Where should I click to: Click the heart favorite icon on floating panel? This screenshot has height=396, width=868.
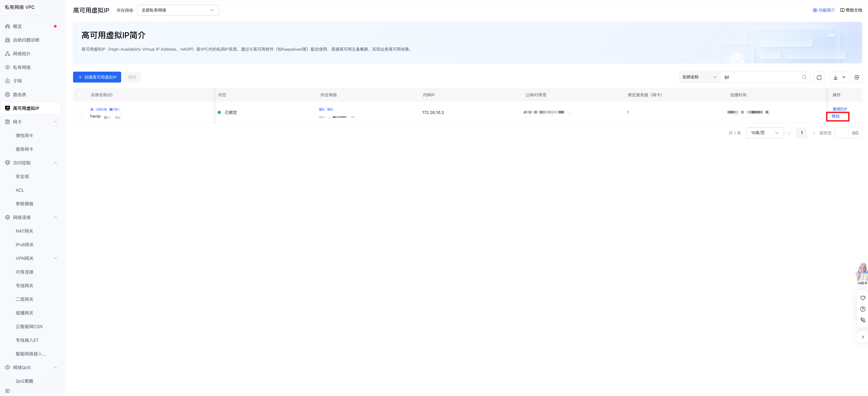click(863, 298)
